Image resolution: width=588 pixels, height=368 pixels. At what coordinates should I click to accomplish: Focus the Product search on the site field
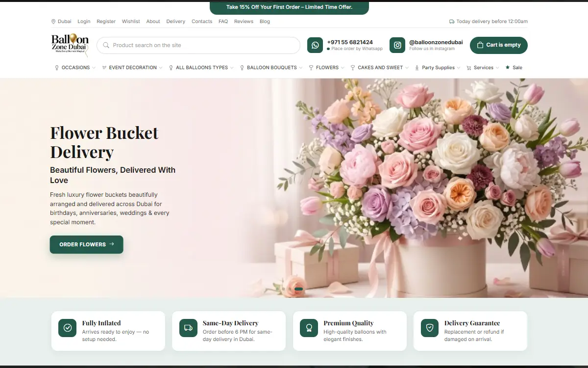point(198,45)
